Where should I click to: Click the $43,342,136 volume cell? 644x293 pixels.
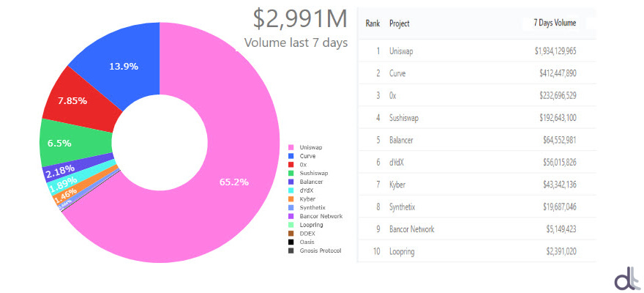559,185
